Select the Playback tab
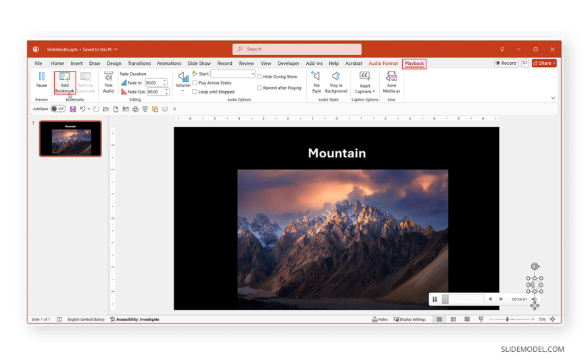 pos(414,63)
